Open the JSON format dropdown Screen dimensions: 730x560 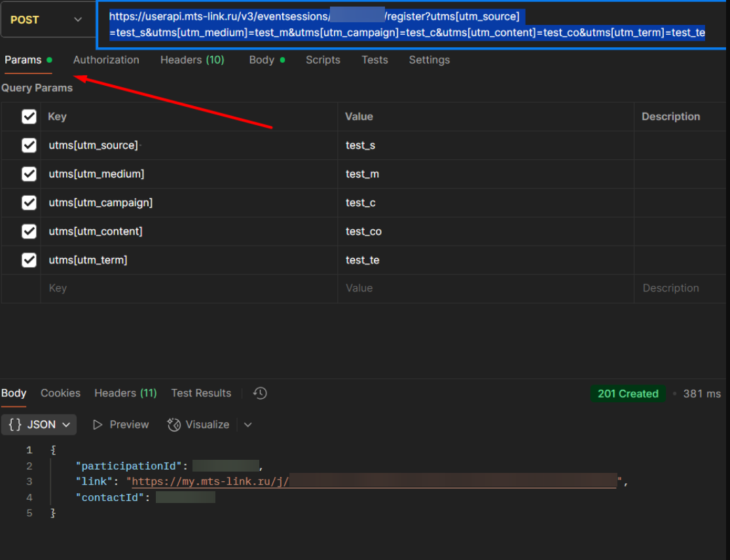click(x=39, y=424)
